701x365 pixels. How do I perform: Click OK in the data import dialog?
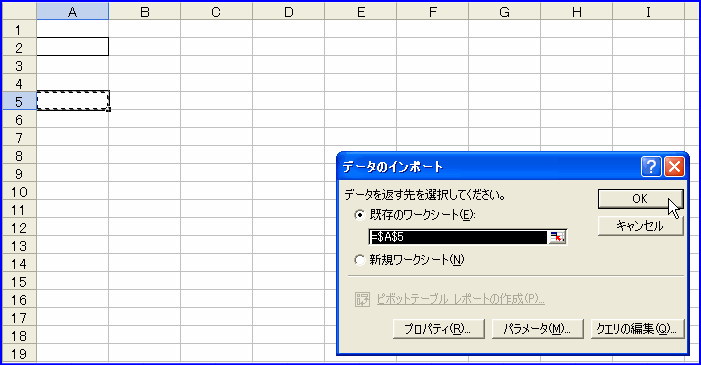coord(640,199)
